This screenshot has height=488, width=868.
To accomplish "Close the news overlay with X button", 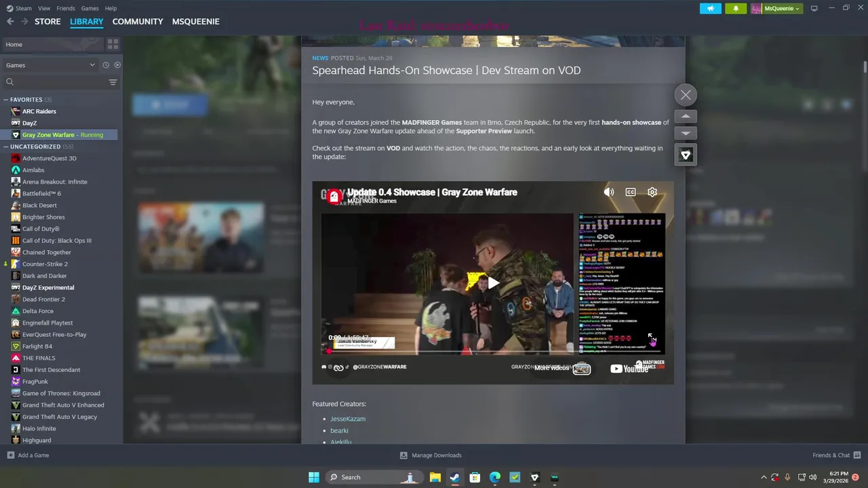I will click(x=686, y=95).
